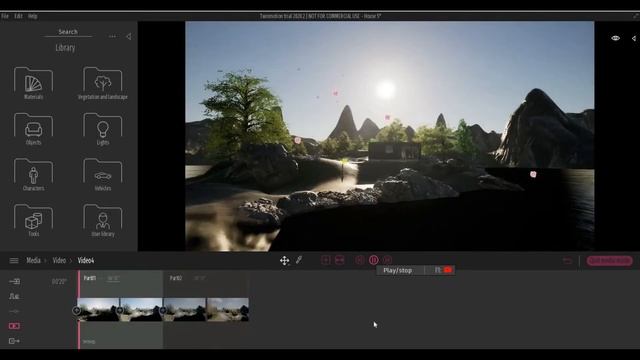Select the active Media dock icon
This screenshot has height=360, width=640.
(x=14, y=326)
